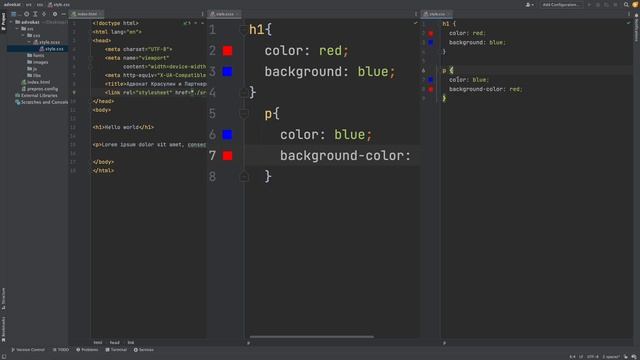This screenshot has width=640, height=360.
Task: Collapse the src folder in the tree
Action: tap(17, 29)
